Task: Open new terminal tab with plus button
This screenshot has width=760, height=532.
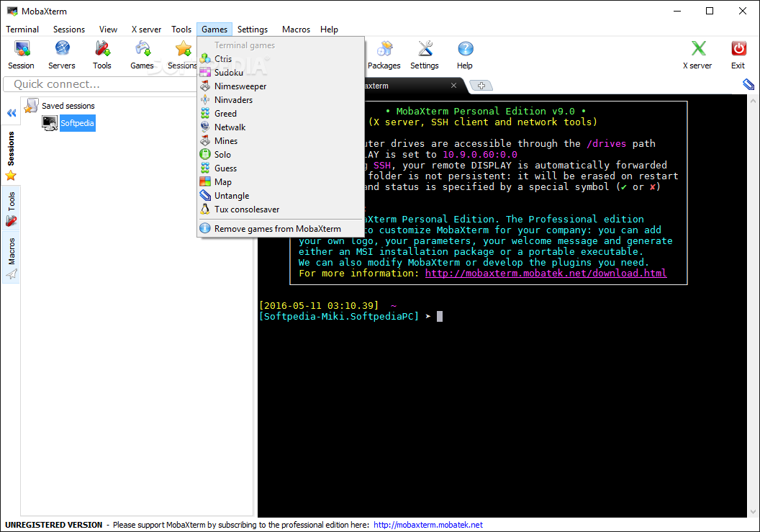Action: click(481, 86)
